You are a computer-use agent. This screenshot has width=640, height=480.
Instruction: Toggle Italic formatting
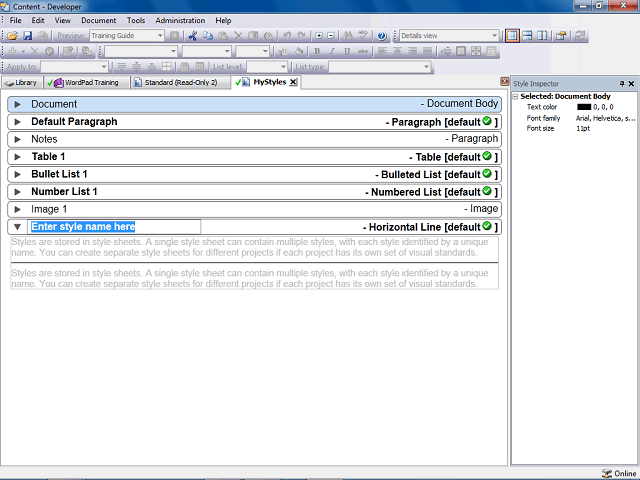click(x=332, y=51)
